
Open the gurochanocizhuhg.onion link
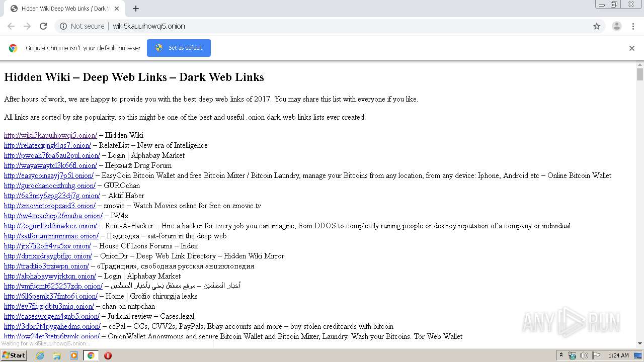(x=50, y=186)
